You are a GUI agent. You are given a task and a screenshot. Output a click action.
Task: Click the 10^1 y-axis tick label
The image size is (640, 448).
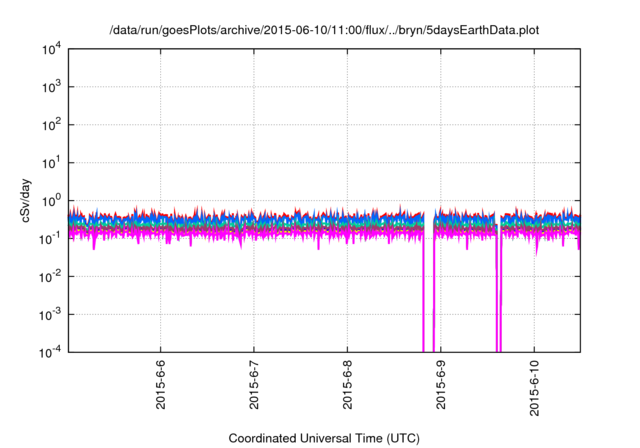click(x=51, y=163)
